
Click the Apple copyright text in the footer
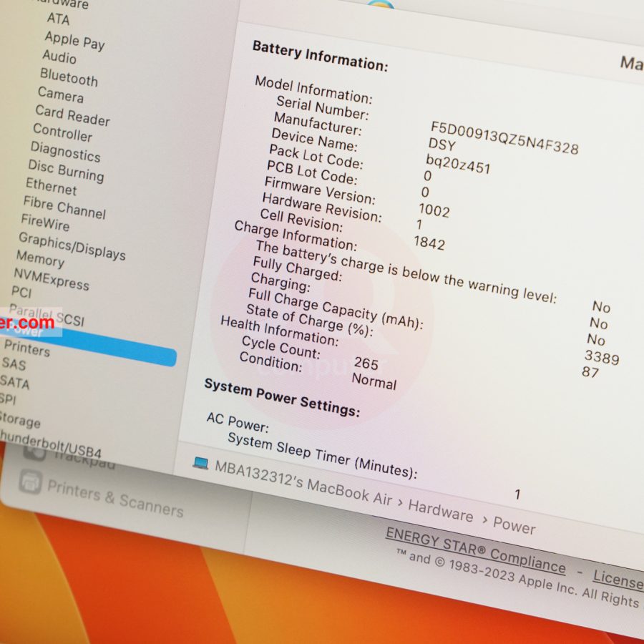coord(518,578)
